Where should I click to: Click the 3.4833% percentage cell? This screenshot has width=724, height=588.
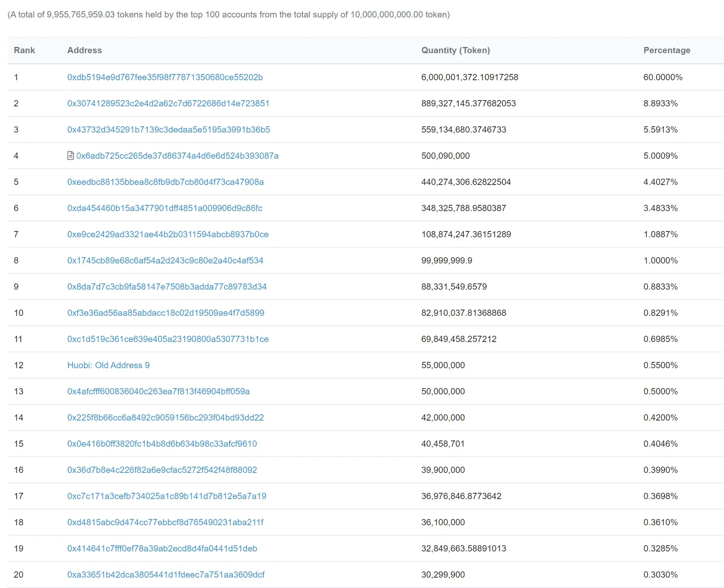(x=661, y=208)
